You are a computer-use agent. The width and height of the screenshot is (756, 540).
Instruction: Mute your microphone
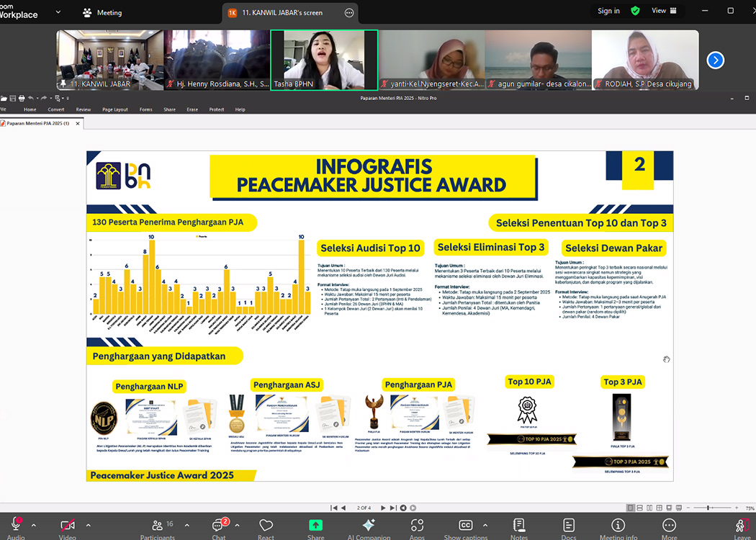[x=16, y=526]
